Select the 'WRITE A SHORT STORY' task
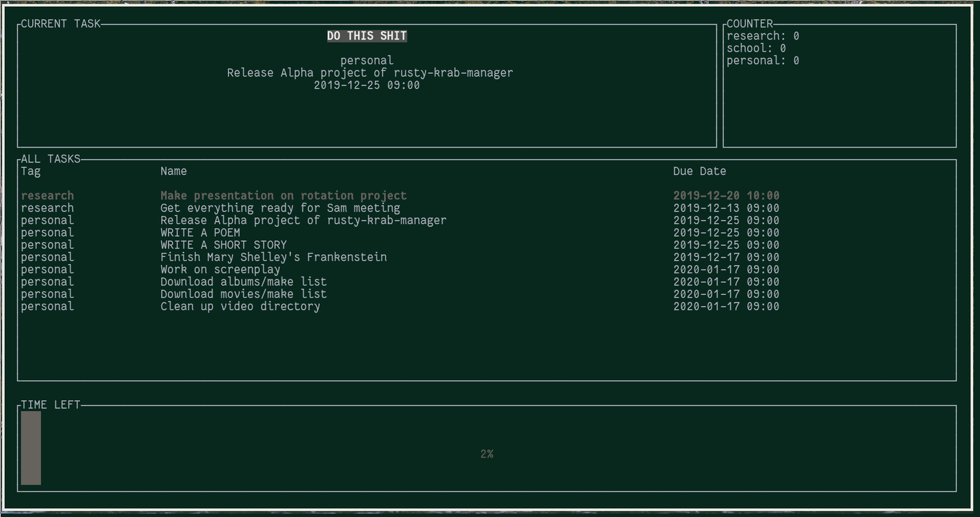Viewport: 980px width, 517px height. 400,245
